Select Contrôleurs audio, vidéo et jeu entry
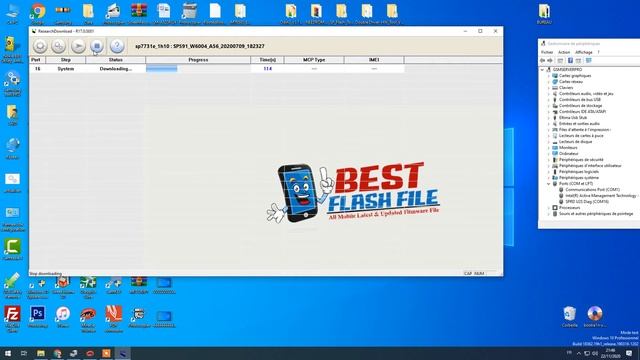640x360 pixels. click(x=586, y=94)
